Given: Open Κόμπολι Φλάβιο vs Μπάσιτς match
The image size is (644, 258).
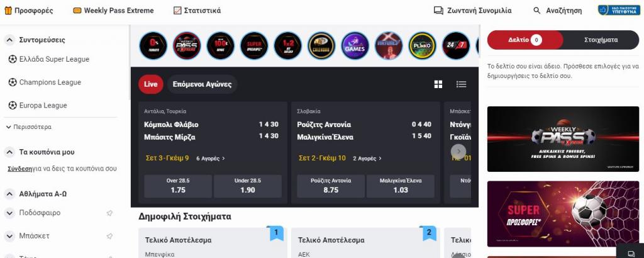Looking at the screenshot, I should 211,131.
